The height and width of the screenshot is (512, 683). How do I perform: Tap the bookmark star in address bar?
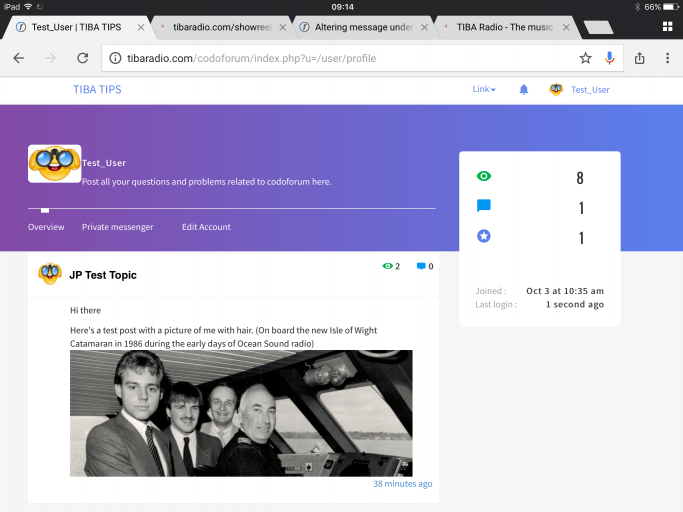click(x=585, y=58)
